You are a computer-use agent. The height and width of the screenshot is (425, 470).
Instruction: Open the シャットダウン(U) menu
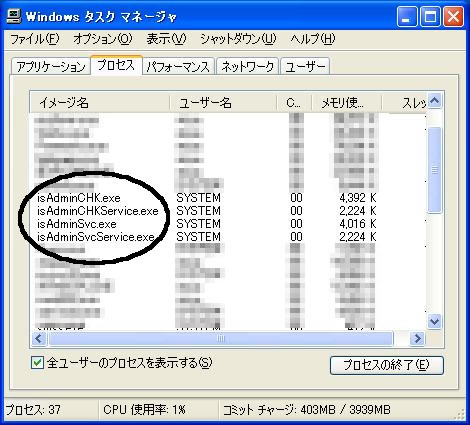click(238, 39)
